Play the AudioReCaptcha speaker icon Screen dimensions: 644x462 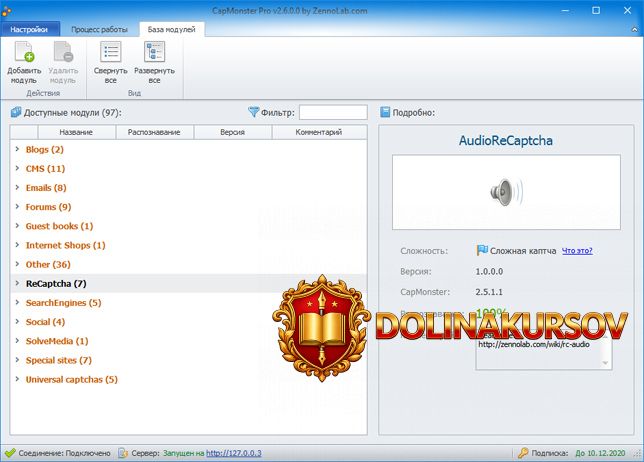(x=500, y=191)
